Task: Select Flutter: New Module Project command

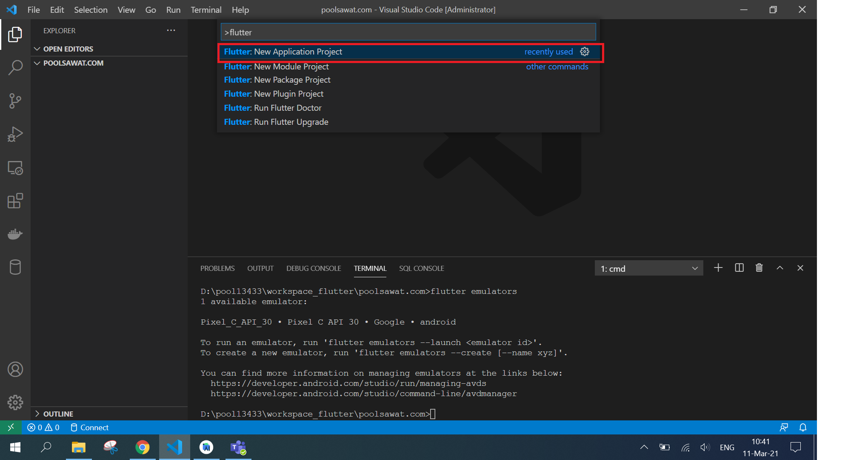Action: coord(408,66)
